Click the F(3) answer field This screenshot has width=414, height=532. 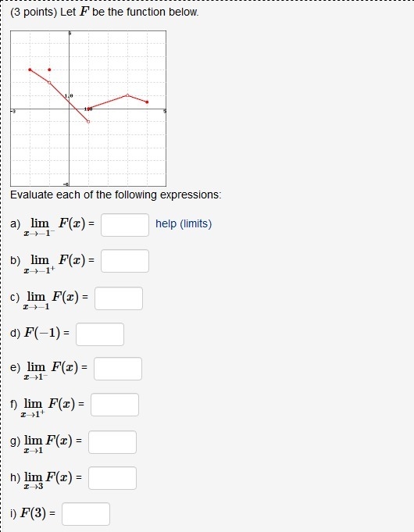[x=86, y=514]
